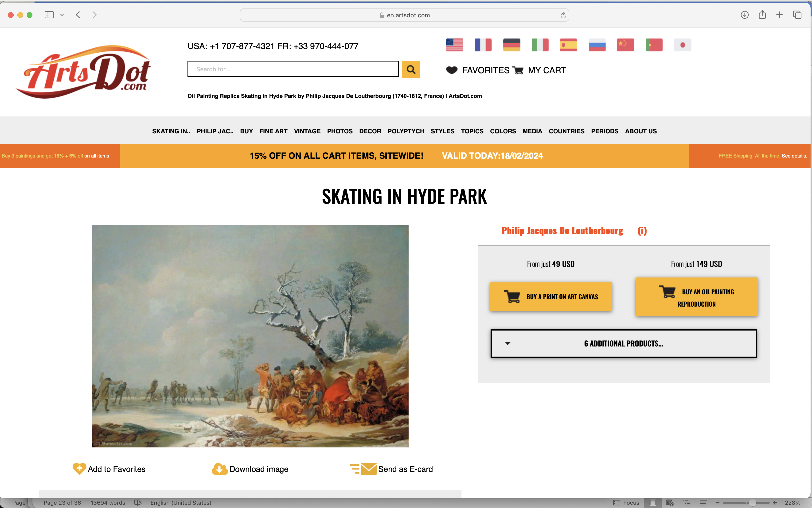Click '13694 words' count in Word status bar
Screen dimensions: 812x508
point(108,503)
